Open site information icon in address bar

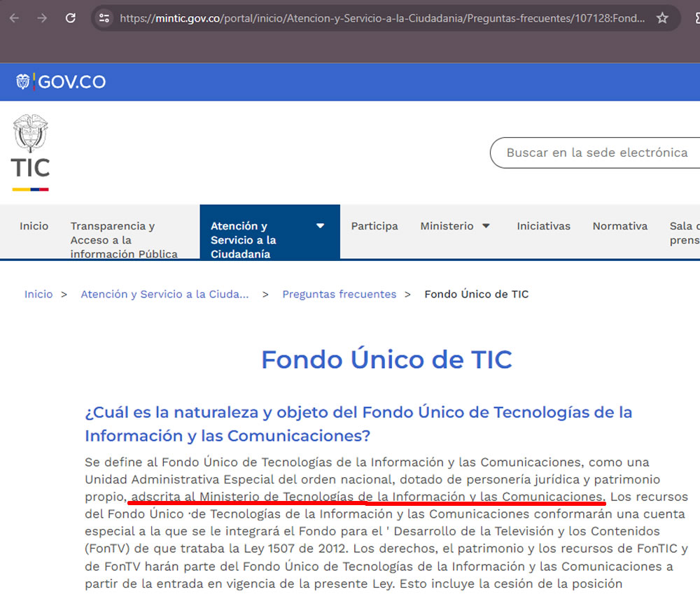tap(104, 18)
